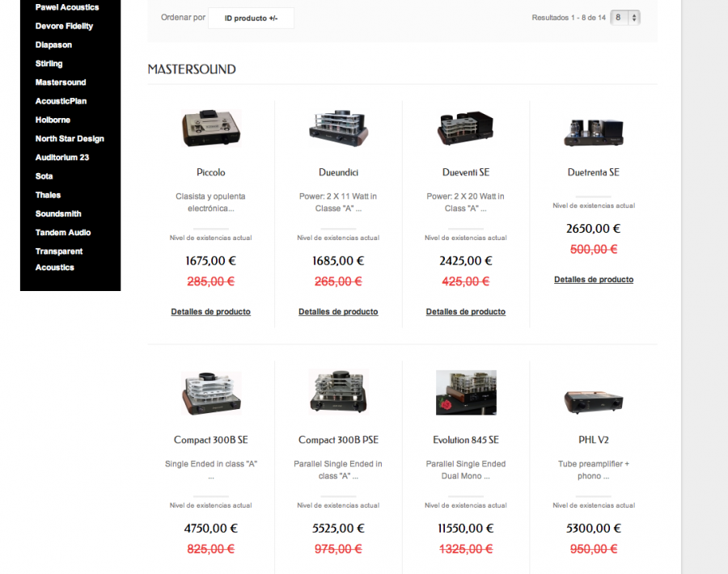Select the Piccolo price 1675,00 €
Viewport: 728px width, 574px height.
pos(211,261)
